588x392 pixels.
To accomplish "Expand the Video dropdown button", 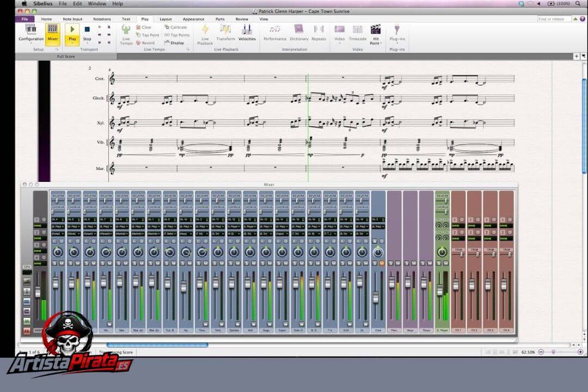I will [x=339, y=43].
